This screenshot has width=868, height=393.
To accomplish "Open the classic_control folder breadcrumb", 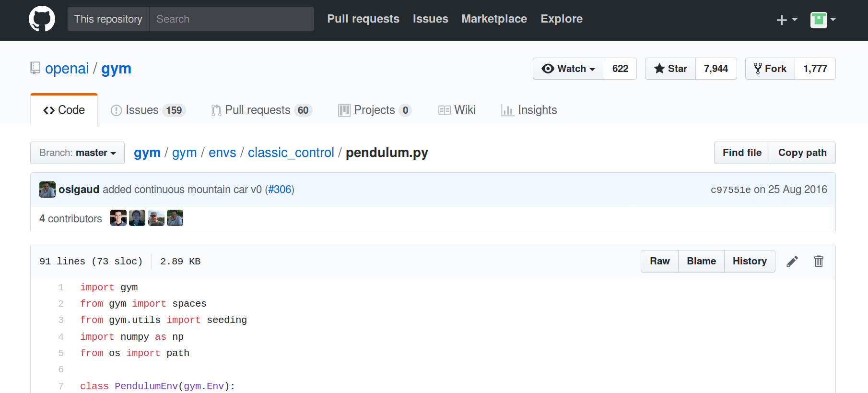I will point(291,153).
